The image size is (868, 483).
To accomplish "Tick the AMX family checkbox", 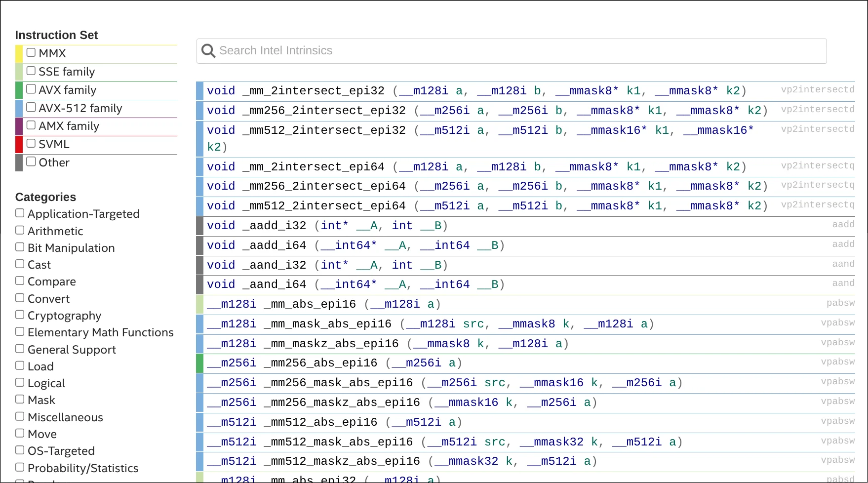I will coord(31,125).
